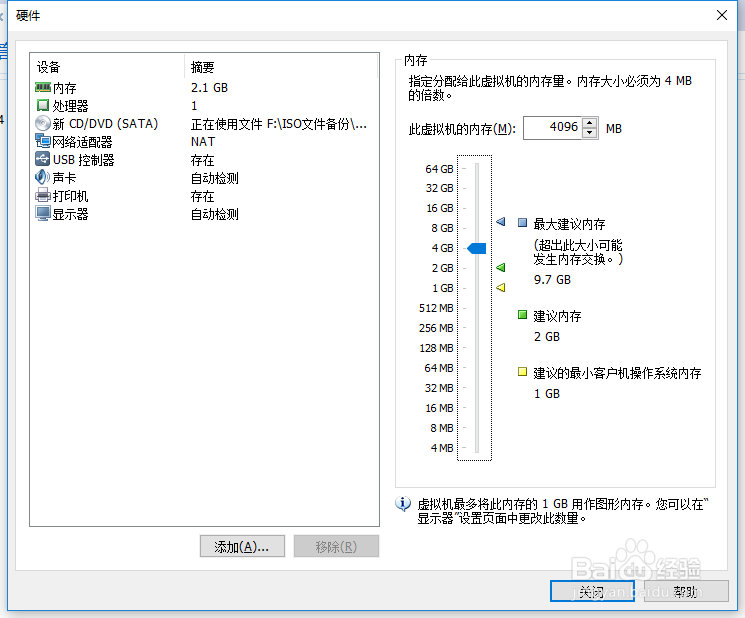745x618 pixels.
Task: Select the network adapter (网络适配器) icon
Action: click(43, 141)
